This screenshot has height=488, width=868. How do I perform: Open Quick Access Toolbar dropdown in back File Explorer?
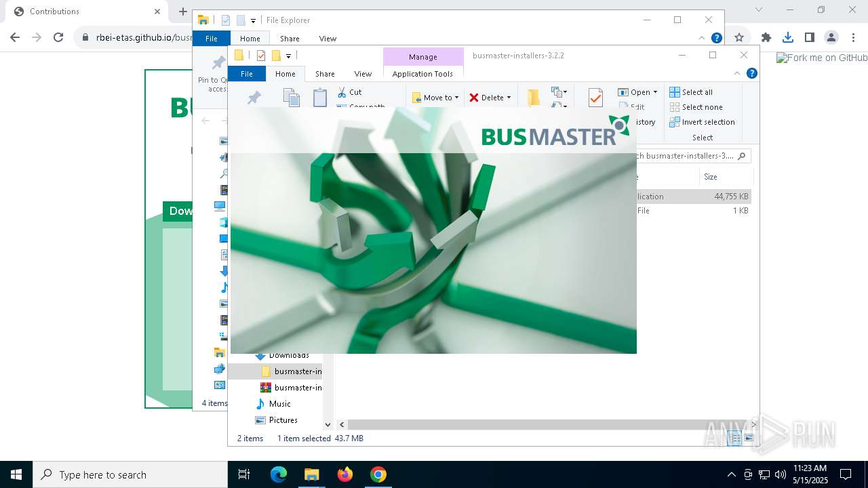253,20
